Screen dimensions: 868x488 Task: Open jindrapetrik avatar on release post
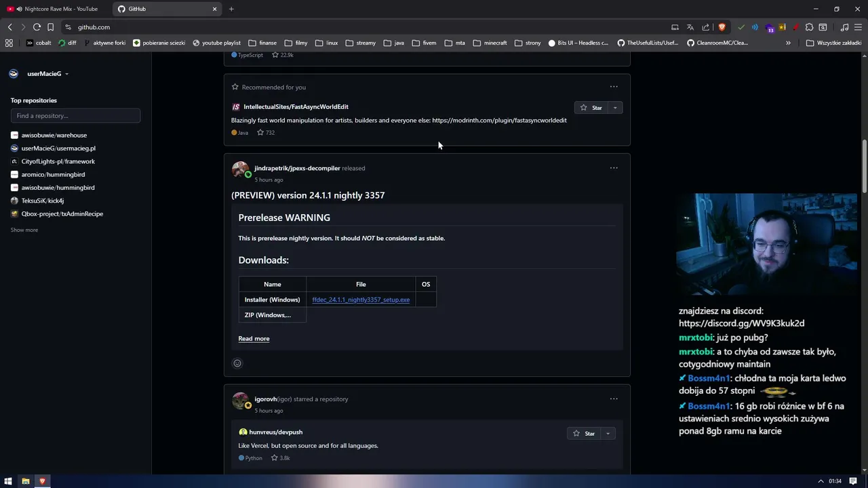click(x=241, y=169)
